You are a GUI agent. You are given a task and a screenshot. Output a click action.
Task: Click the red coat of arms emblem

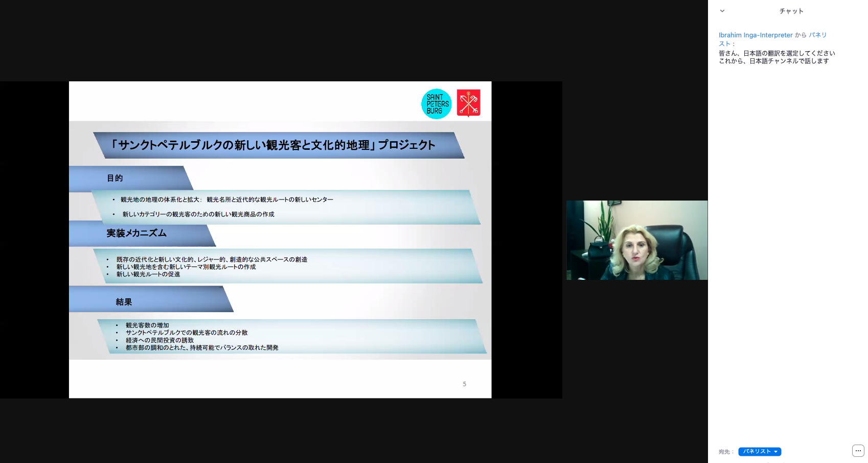coord(468,103)
